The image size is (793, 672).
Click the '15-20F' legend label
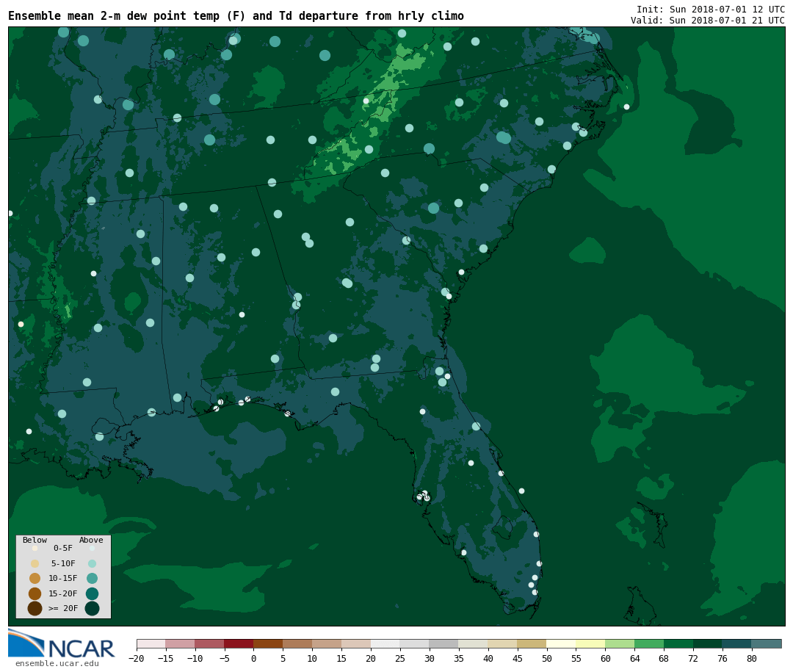coord(63,593)
